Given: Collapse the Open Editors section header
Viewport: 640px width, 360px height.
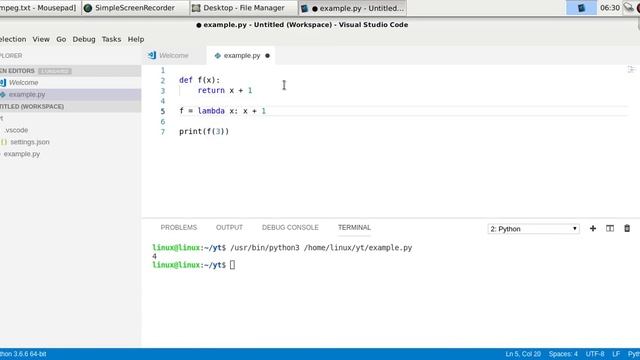Looking at the screenshot, I should coord(70,71).
